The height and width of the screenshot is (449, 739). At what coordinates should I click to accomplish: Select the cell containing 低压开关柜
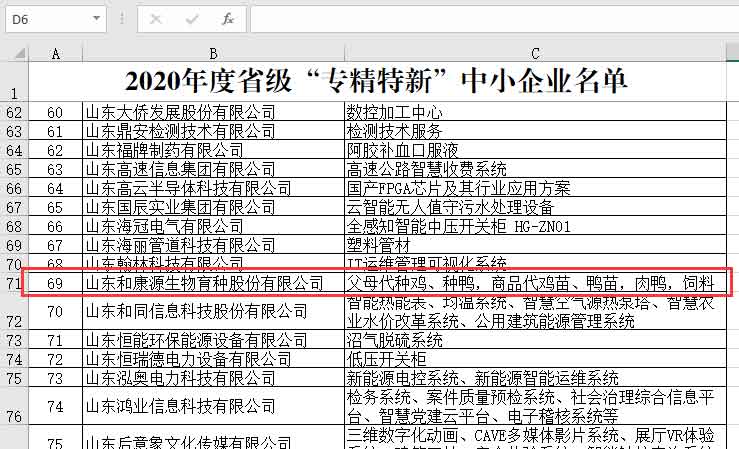coord(536,359)
